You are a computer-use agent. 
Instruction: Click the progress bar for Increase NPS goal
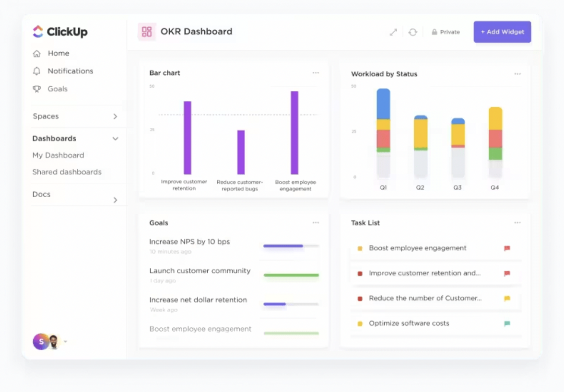pos(290,246)
